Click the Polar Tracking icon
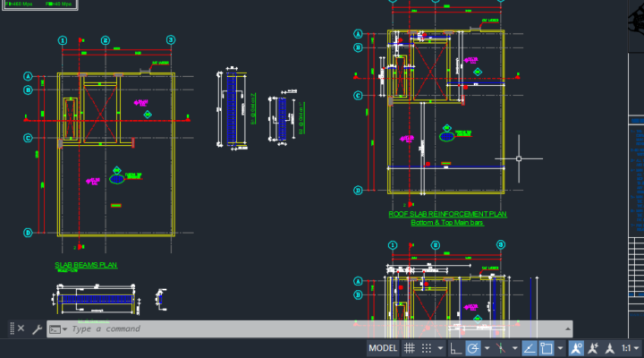644x358 pixels. pyautogui.click(x=473, y=348)
